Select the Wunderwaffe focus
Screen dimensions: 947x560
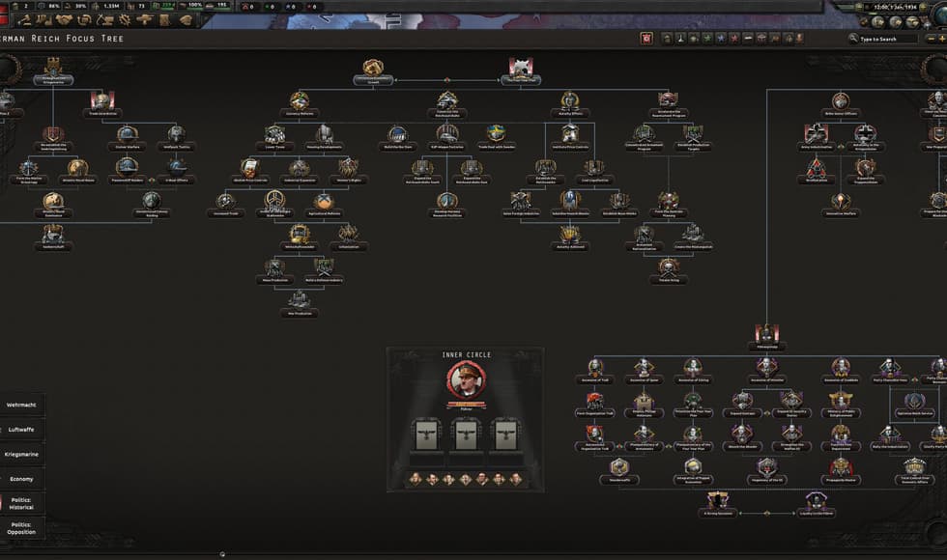[x=619, y=471]
